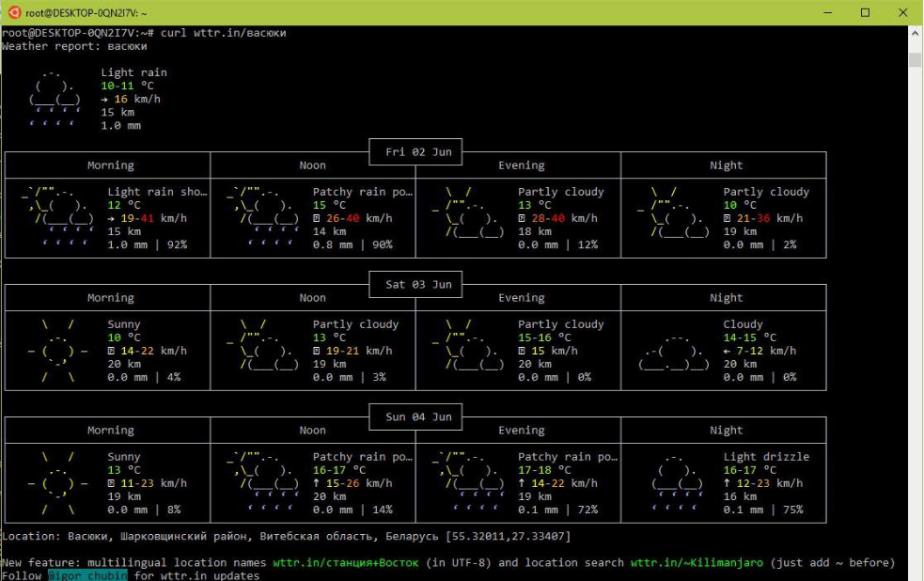924x581 pixels.
Task: Click the 'Sat 03 Jun' date header
Action: (x=418, y=285)
